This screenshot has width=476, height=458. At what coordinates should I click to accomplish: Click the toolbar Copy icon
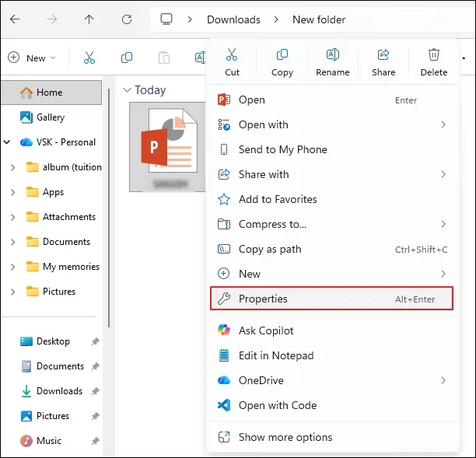(x=127, y=58)
